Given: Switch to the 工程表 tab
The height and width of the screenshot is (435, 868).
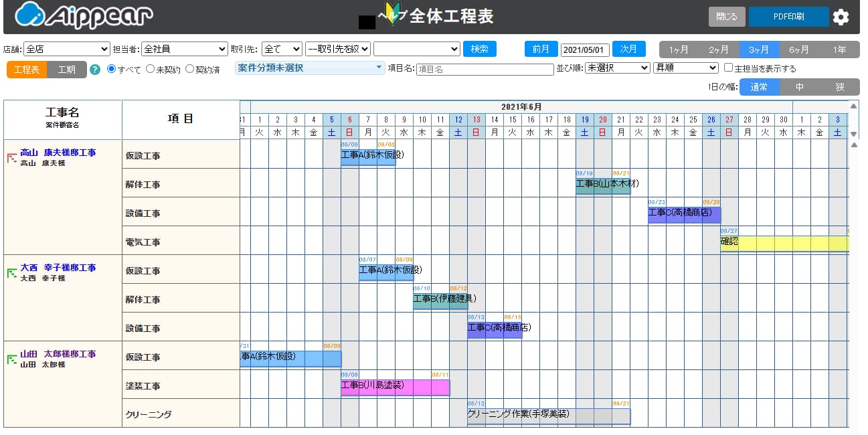Looking at the screenshot, I should point(27,70).
